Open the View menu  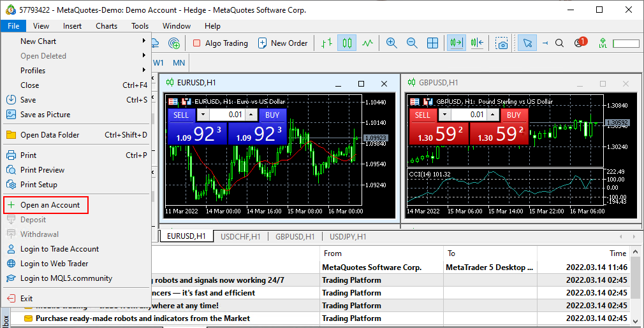41,26
